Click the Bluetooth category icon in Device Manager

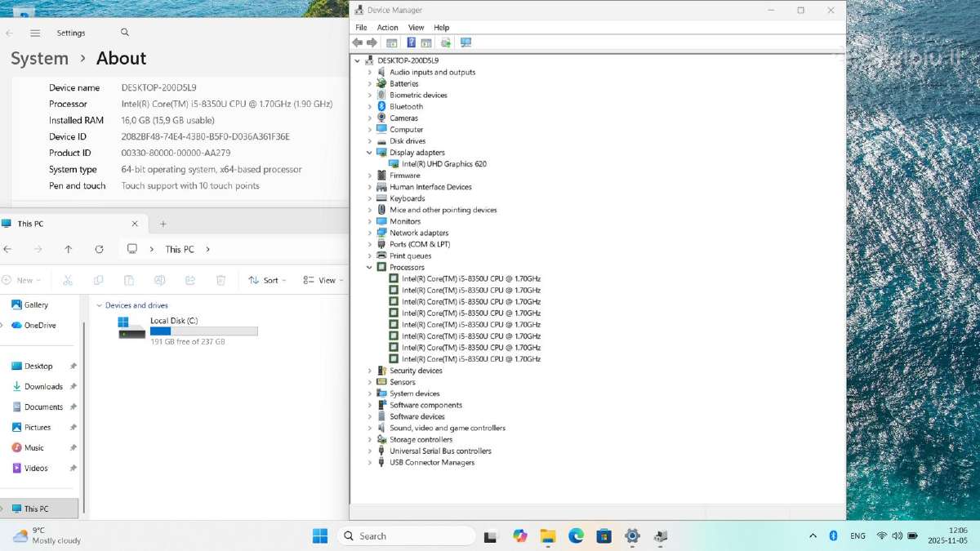[381, 107]
